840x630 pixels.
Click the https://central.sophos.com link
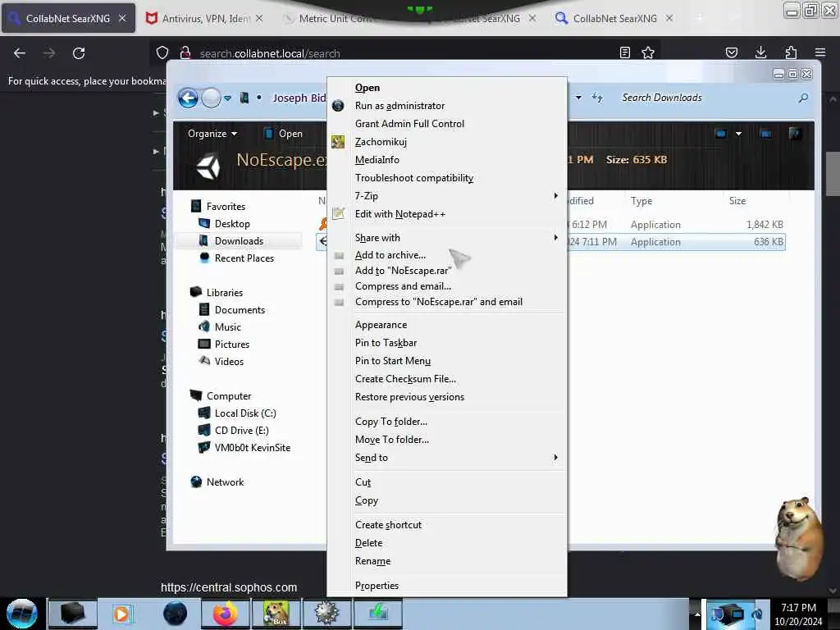point(229,587)
